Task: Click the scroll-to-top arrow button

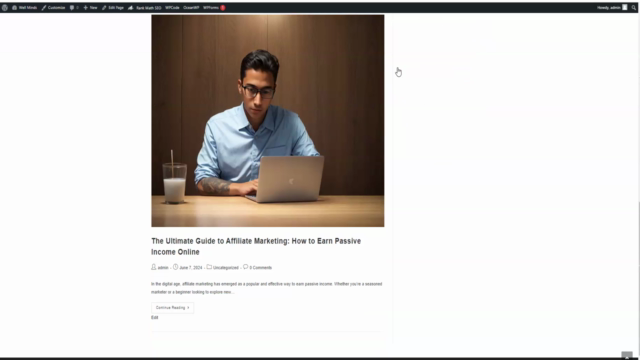Action: click(627, 355)
